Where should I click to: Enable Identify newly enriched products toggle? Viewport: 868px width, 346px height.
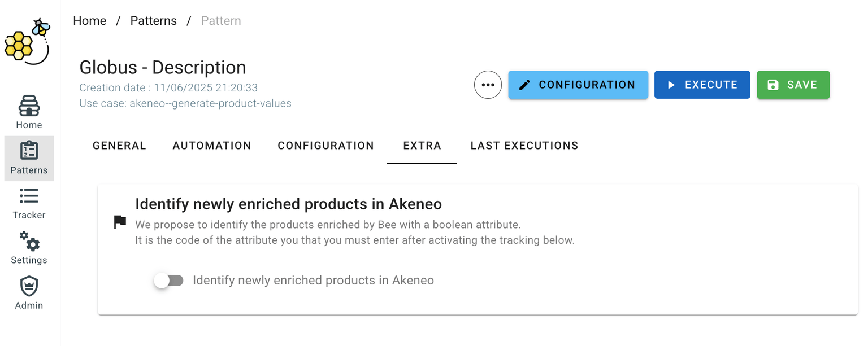click(x=168, y=281)
